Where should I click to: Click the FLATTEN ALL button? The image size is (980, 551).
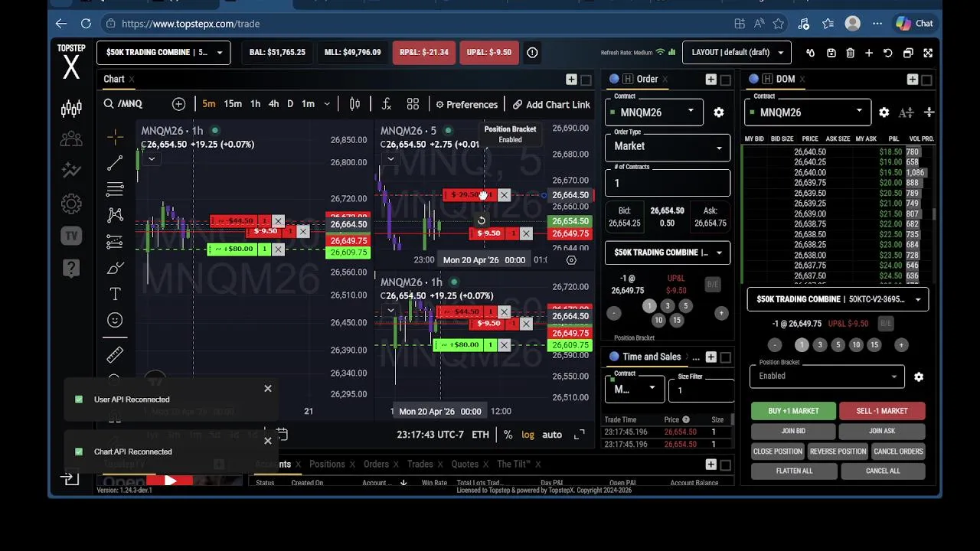tap(794, 471)
